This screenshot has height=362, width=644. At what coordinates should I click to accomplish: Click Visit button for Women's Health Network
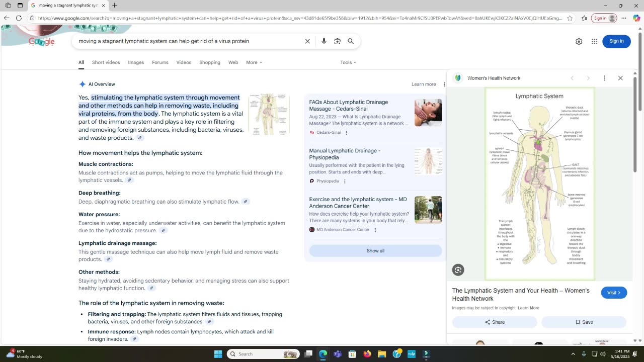click(614, 293)
